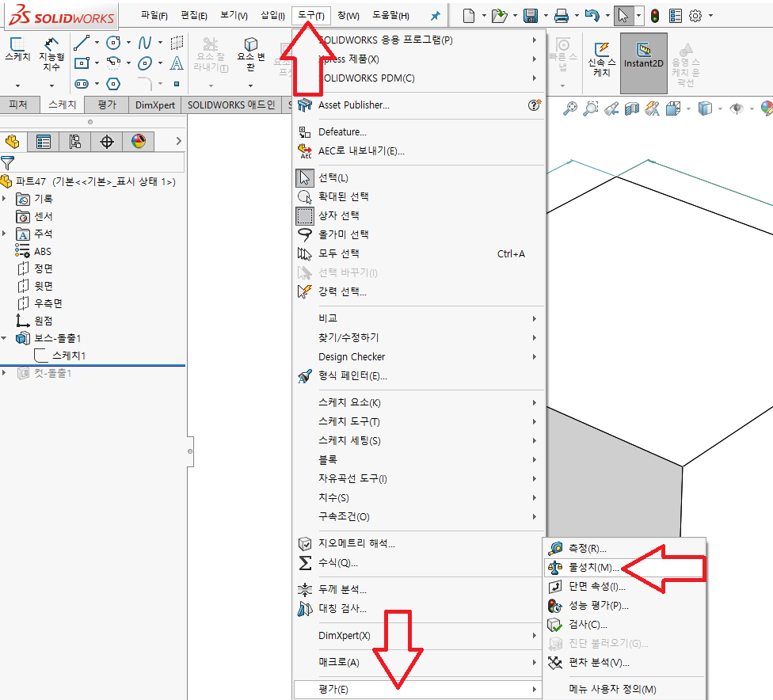Screen dimensions: 773x700
Task: Open the 창(W) menu
Action: pos(348,16)
